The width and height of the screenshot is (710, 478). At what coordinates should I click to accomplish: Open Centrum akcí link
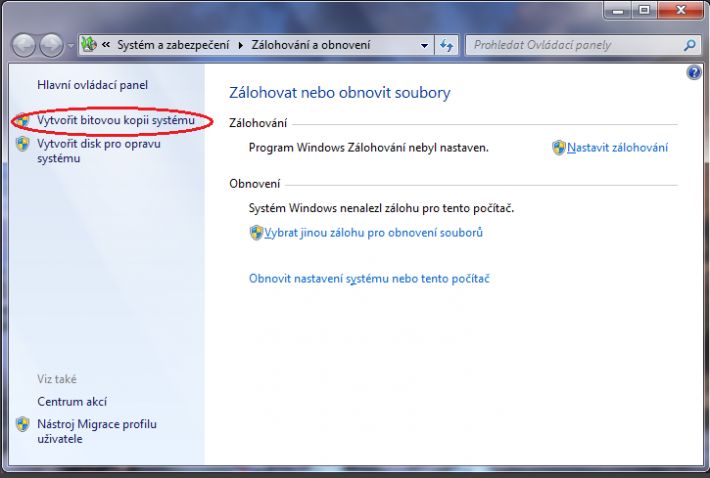coord(72,402)
